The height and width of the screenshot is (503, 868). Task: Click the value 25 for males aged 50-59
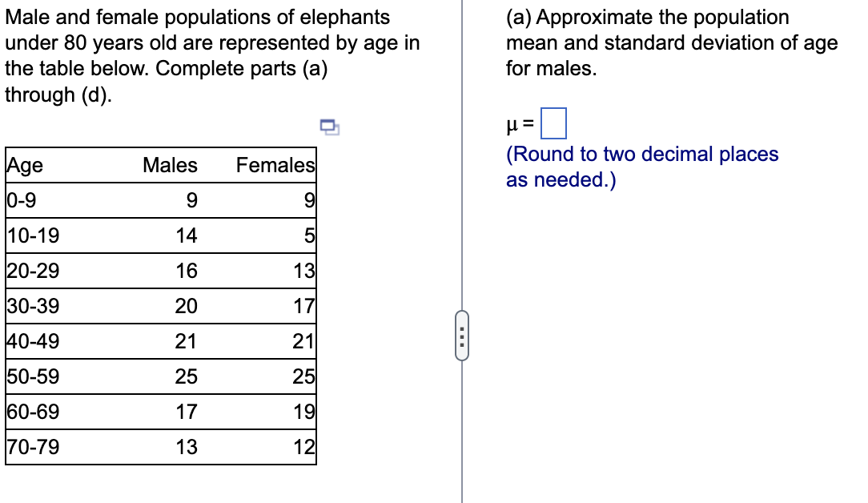(187, 376)
